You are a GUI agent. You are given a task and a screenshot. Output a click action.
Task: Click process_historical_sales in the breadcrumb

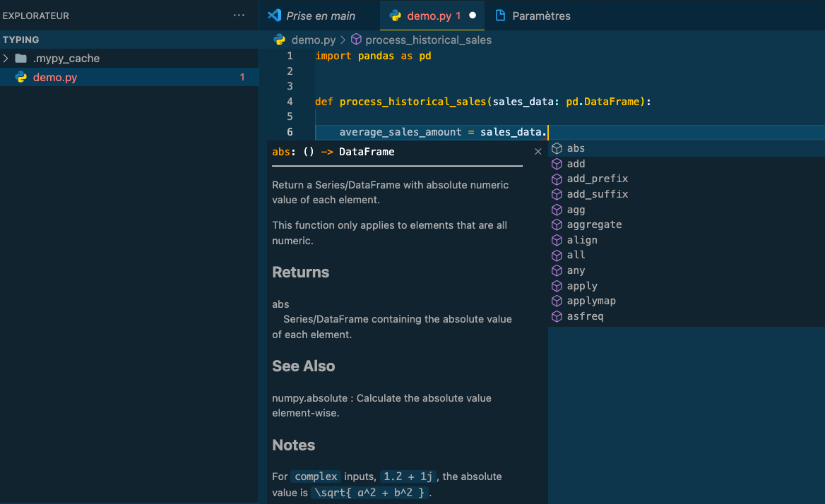[x=428, y=40]
